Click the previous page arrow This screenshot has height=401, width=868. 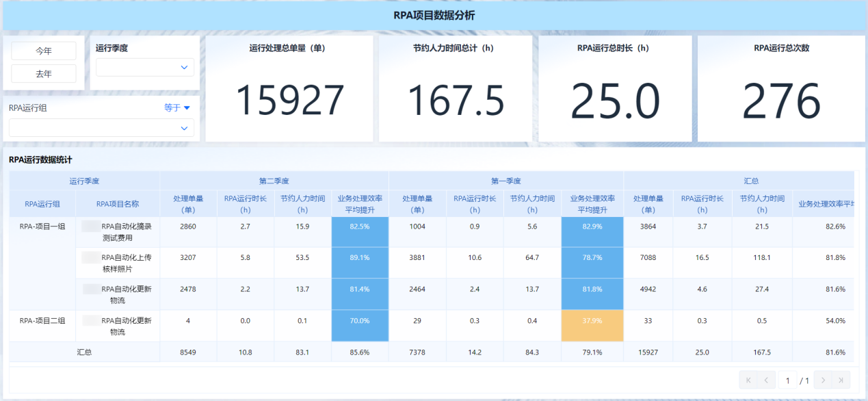(767, 380)
